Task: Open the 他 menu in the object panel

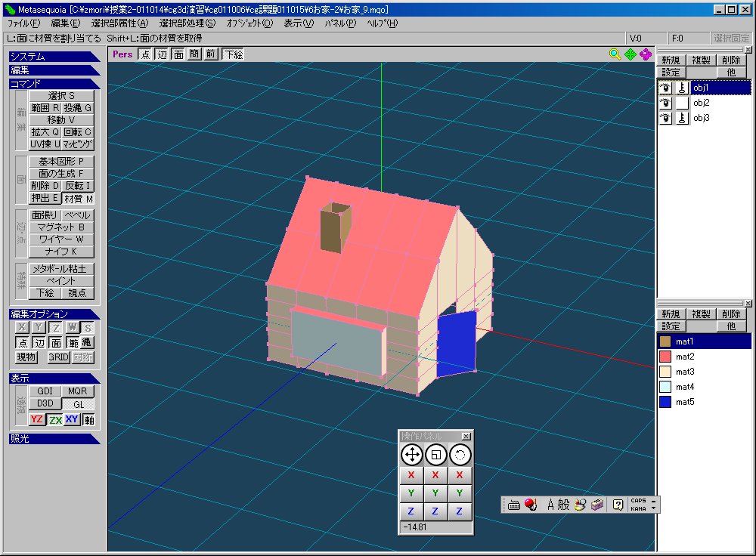Action: coord(731,73)
